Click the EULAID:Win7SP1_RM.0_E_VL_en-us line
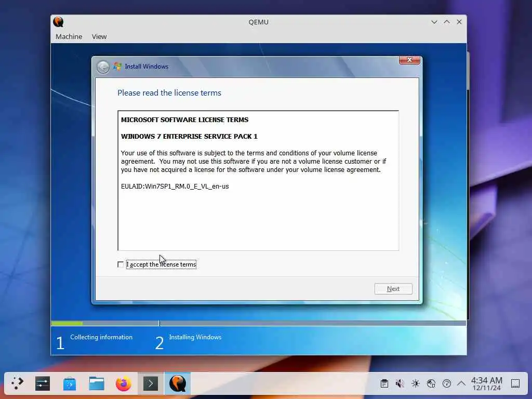This screenshot has height=399, width=532. click(x=175, y=187)
